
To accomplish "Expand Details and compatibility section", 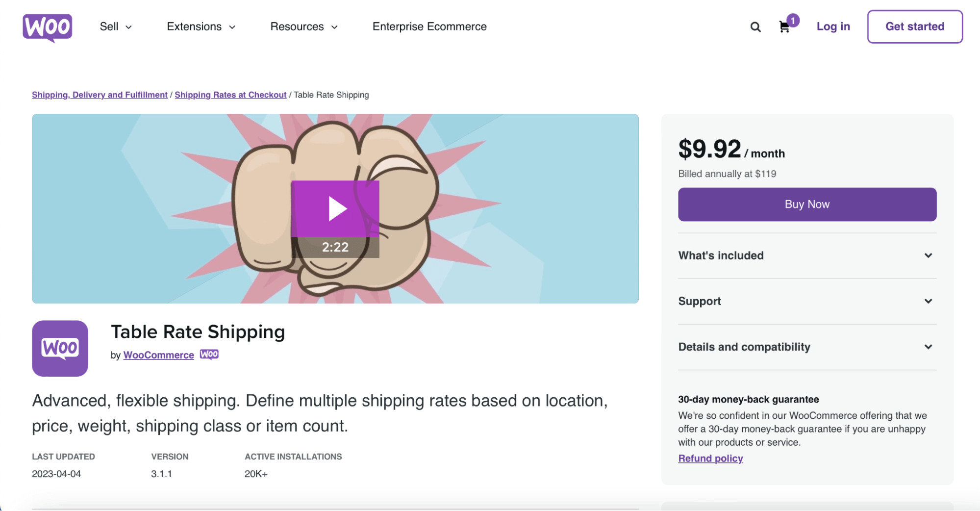I will point(807,347).
